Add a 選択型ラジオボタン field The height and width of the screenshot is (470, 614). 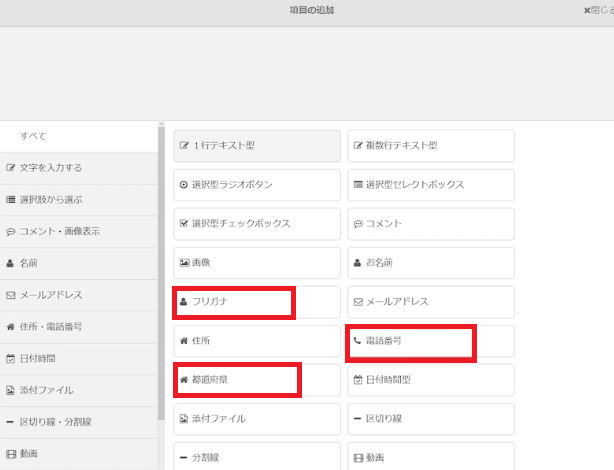(x=257, y=185)
